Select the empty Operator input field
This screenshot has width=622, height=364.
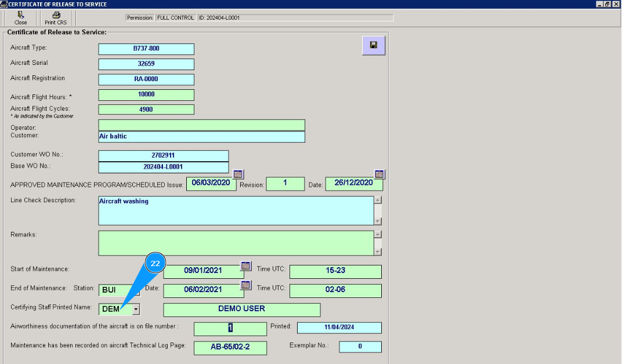tap(201, 125)
